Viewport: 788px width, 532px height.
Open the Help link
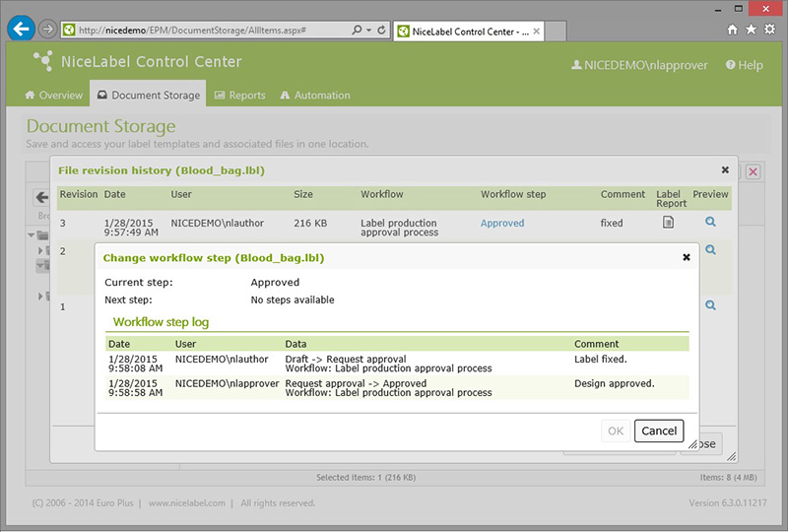tap(745, 65)
